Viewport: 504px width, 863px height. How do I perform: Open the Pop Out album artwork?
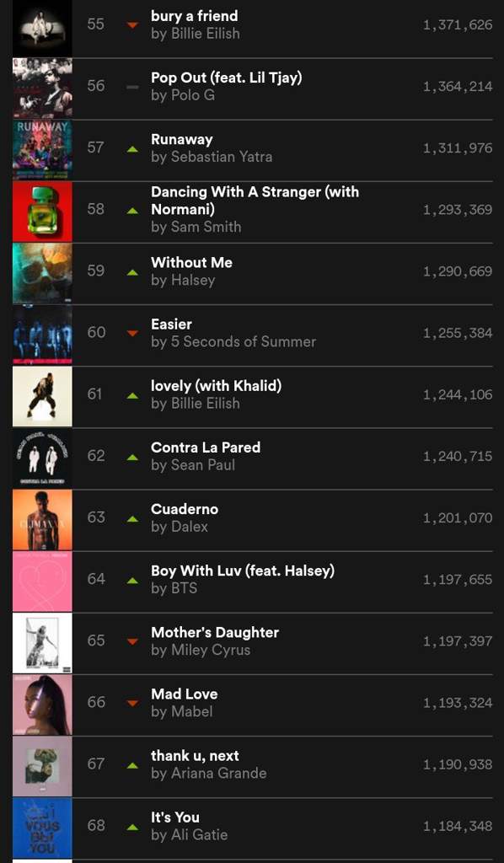click(42, 88)
